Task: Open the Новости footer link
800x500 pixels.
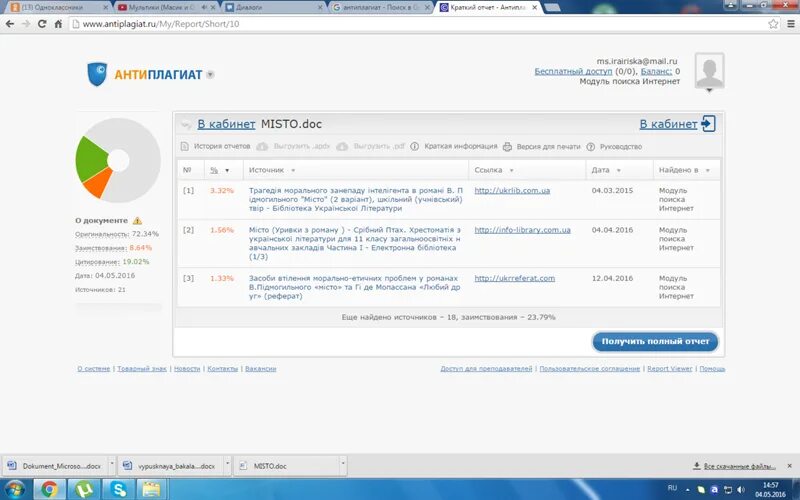Action: tap(187, 368)
